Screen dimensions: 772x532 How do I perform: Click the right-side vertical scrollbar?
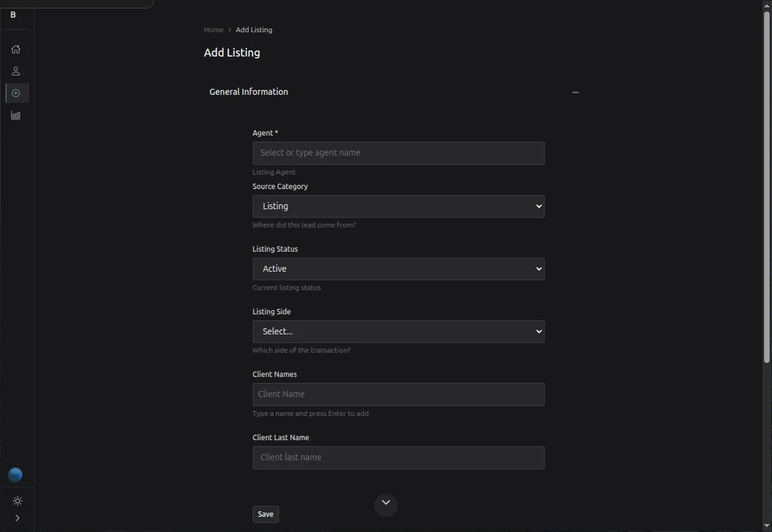tap(767, 182)
